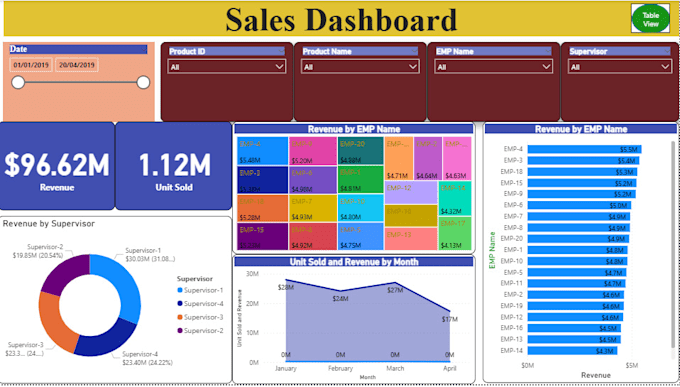Select the EMP-3 treemap tile

[x=262, y=180]
